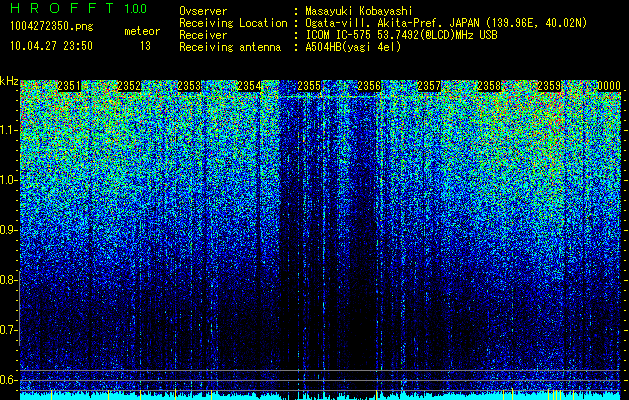Image resolution: width=629 pixels, height=400 pixels.
Task: Click the 2352 time marker
Action: 129,86
